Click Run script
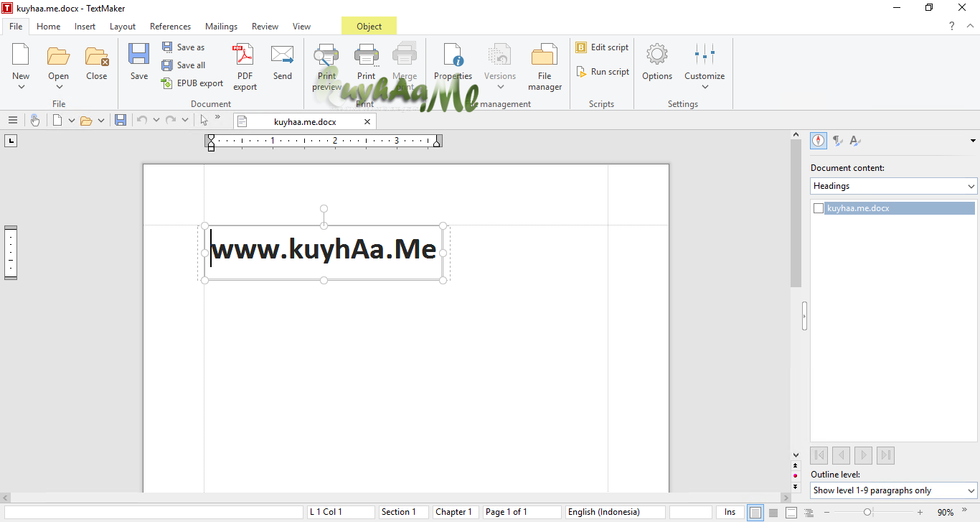The width and height of the screenshot is (980, 522). [x=603, y=72]
